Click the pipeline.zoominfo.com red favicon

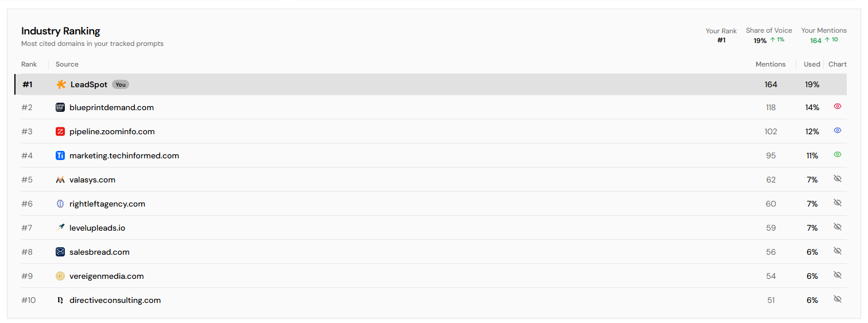point(60,131)
